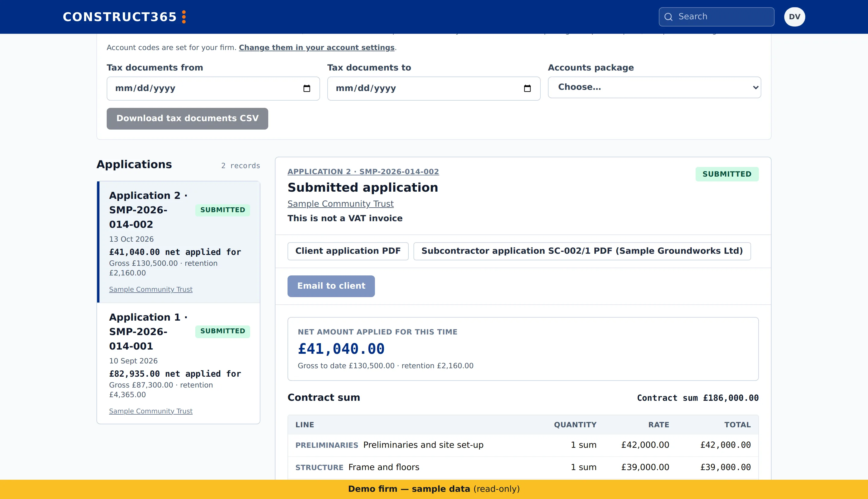The image size is (868, 499).
Task: Click the '2 records' count
Action: coord(241,166)
